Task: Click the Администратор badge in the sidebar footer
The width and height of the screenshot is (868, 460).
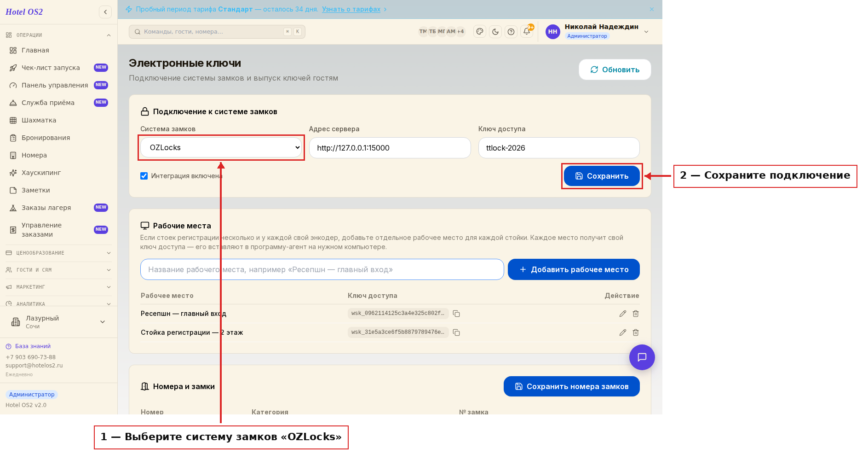Action: point(32,395)
